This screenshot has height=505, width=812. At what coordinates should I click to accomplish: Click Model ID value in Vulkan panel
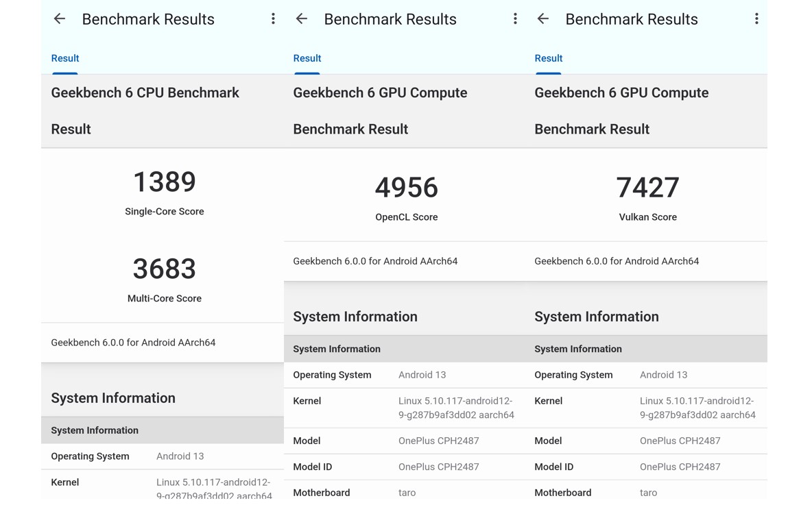tap(680, 467)
